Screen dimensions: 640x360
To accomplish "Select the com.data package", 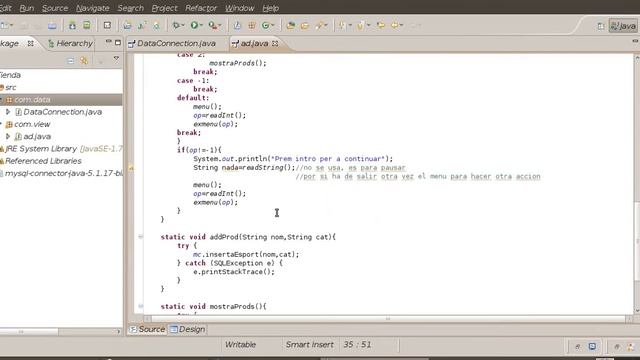I will pyautogui.click(x=32, y=100).
